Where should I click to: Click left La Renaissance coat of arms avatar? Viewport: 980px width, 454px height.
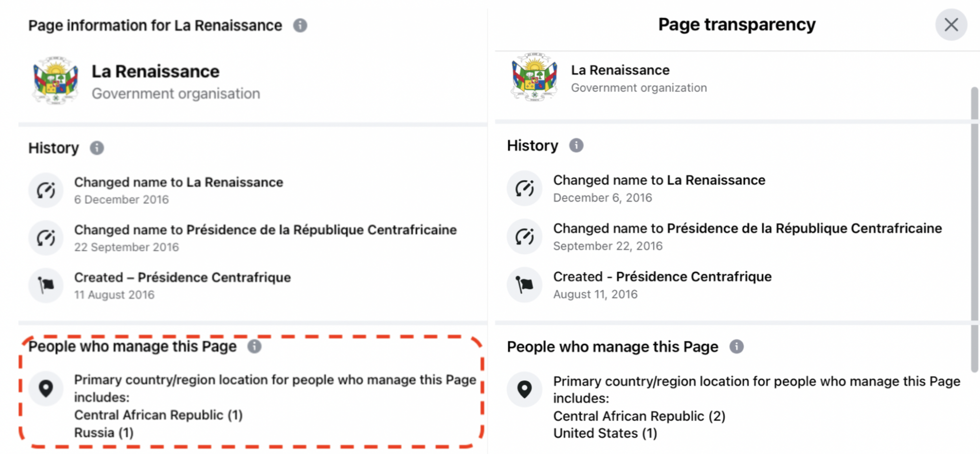55,81
